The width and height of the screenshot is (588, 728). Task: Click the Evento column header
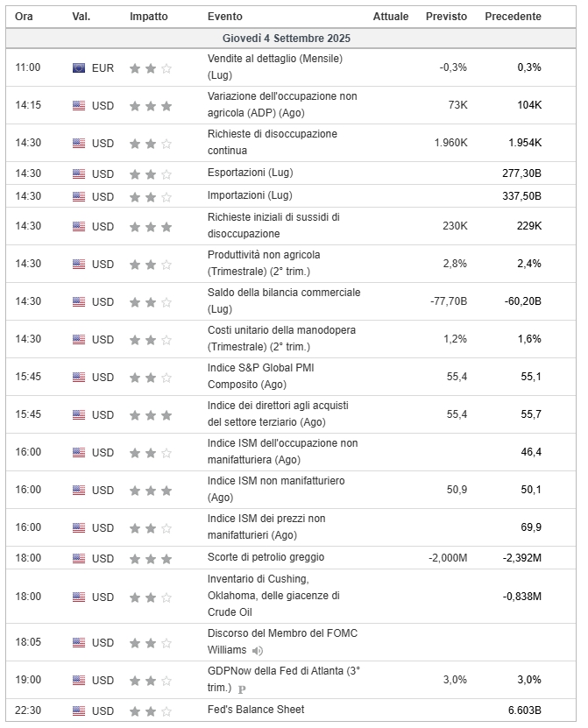pos(225,17)
